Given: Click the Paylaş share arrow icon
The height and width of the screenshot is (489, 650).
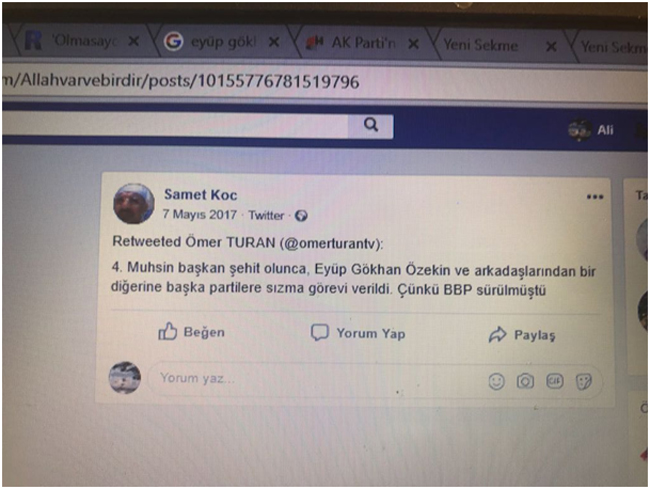Looking at the screenshot, I should [497, 334].
